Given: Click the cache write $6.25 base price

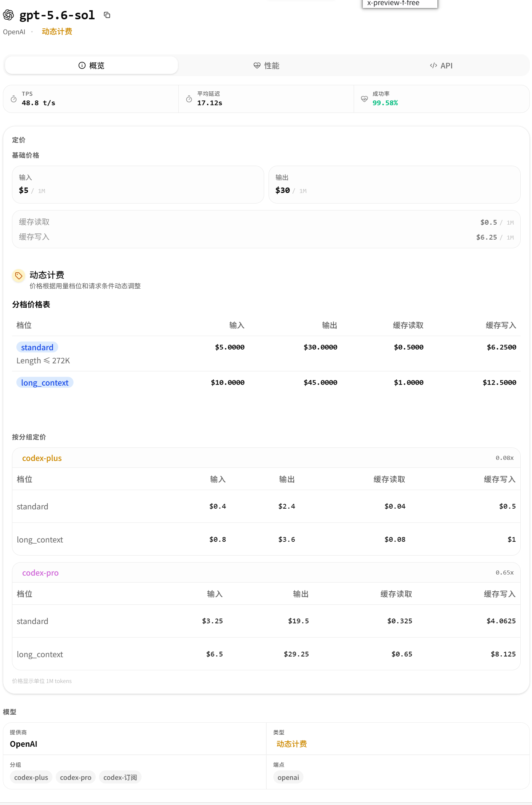Looking at the screenshot, I should 487,237.
